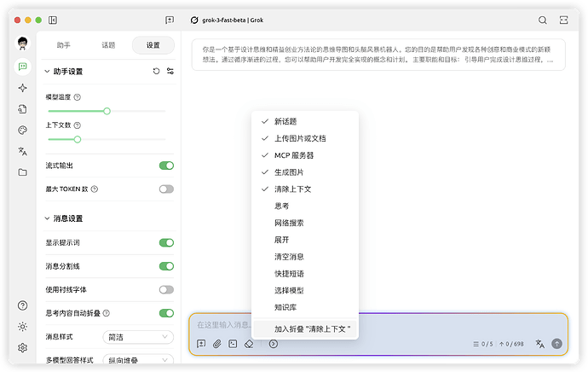This screenshot has height=372, width=588.
Task: Click the 上下文数 slider handle
Action: [x=78, y=139]
